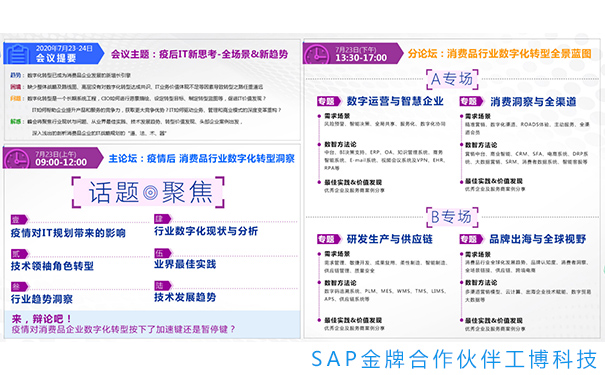Click the A专场 section label
This screenshot has height=375, width=605.
pos(452,79)
